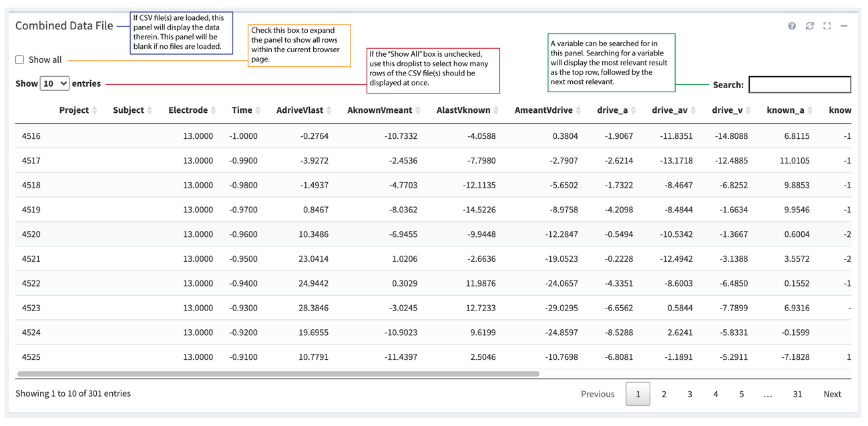This screenshot has width=868, height=426.
Task: Expand panel with the fullscreen icon
Action: coord(827,26)
